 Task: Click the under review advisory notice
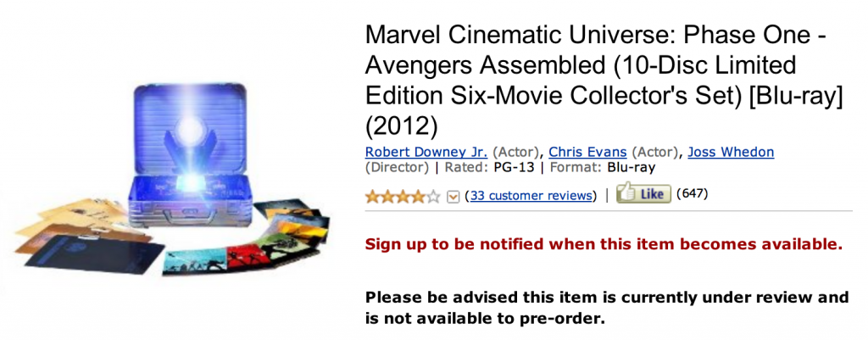(606, 308)
